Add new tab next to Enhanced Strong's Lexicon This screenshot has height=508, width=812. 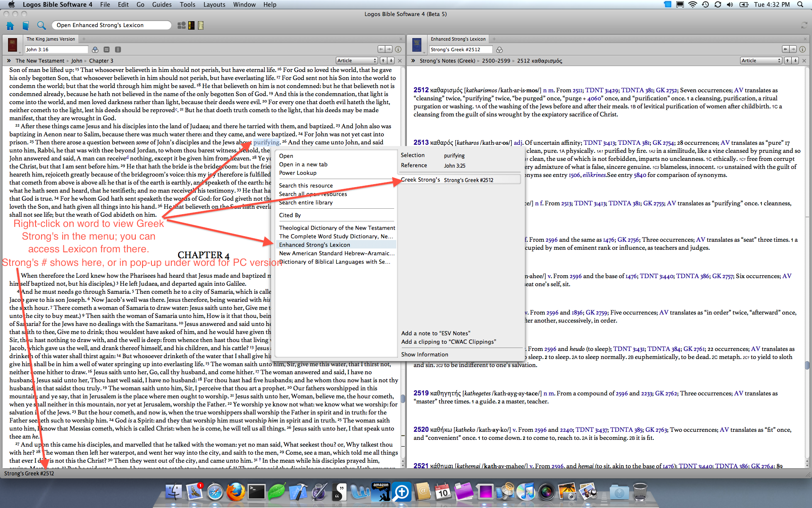(494, 39)
